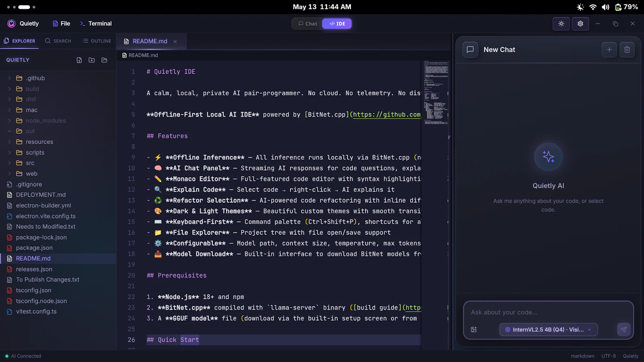
Task: Open Needs to Modified.txt file
Action: [58, 226]
